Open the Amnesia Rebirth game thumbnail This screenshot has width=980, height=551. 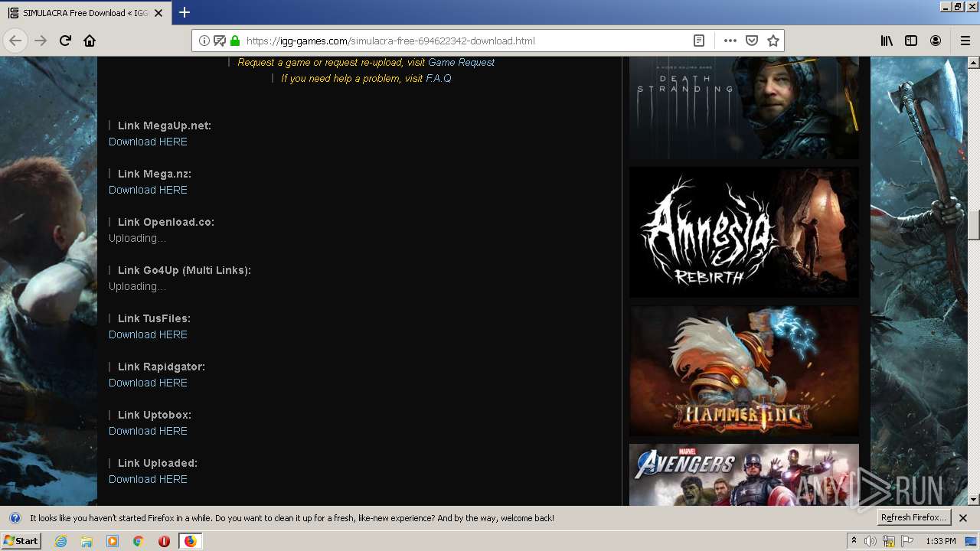pos(744,232)
